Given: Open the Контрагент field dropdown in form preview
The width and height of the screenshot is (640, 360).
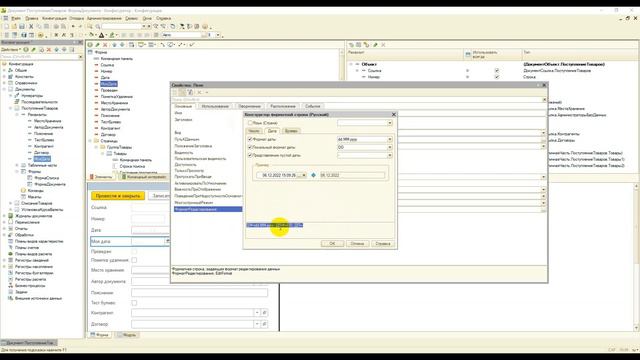Looking at the screenshot, I should [x=257, y=313].
